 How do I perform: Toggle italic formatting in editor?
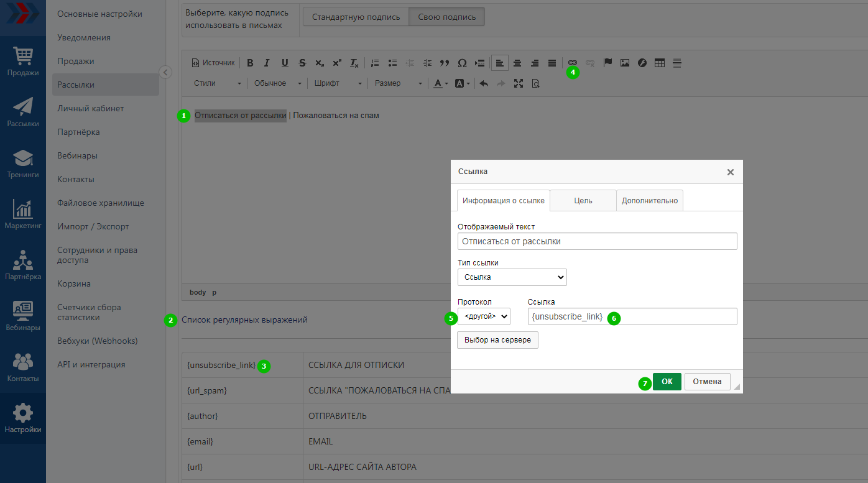[267, 63]
